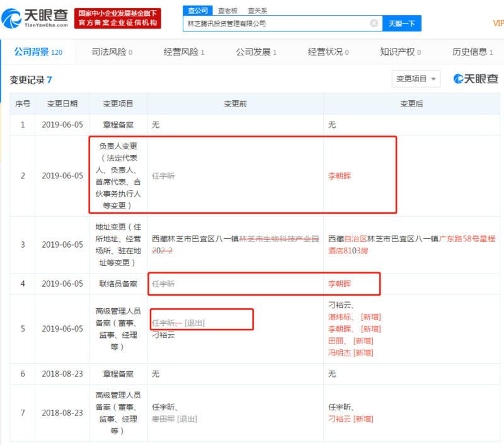Click the company name search input field

pos(277,23)
